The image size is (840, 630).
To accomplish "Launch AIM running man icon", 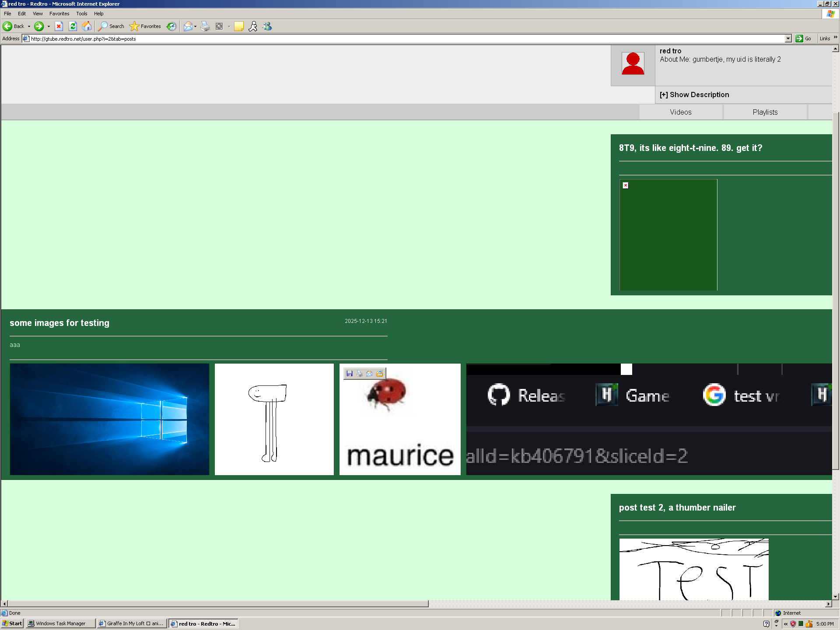I will point(253,26).
